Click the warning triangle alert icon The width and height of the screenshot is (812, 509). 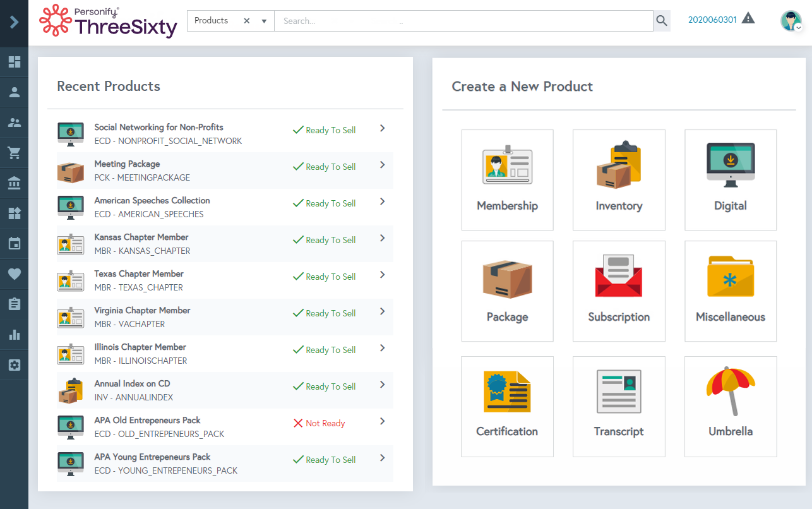(748, 18)
